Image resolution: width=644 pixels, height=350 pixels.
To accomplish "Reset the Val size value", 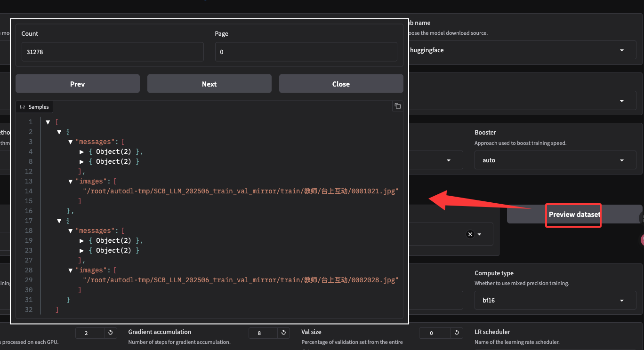I will point(457,333).
